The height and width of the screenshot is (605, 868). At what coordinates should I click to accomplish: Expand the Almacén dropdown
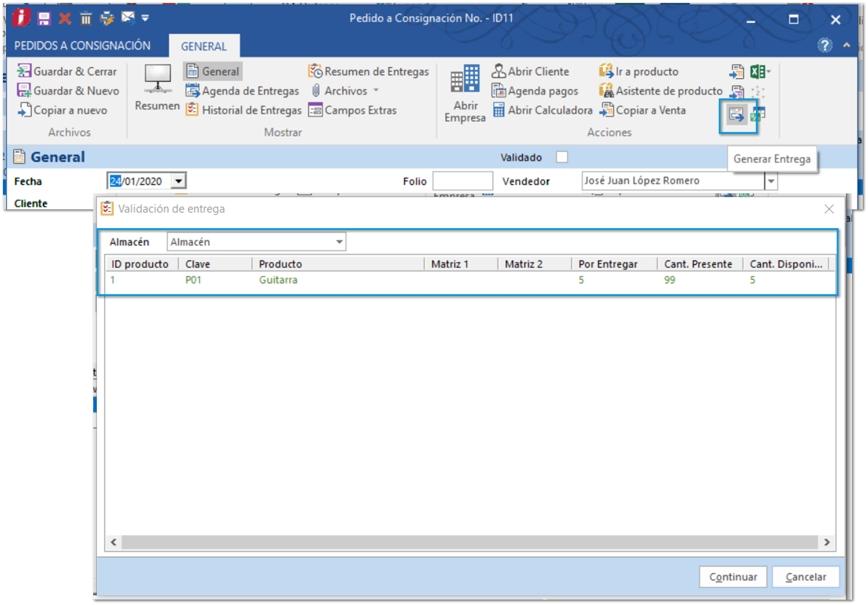point(339,242)
